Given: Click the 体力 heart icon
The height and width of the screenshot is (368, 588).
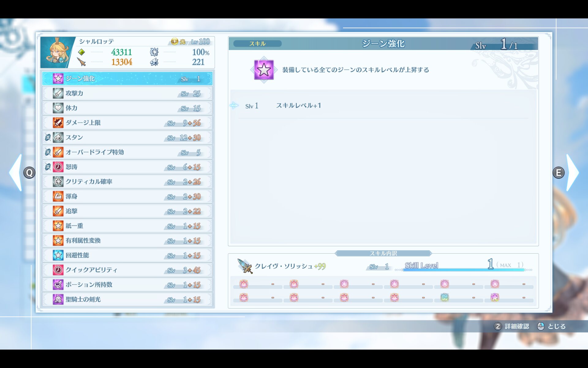Looking at the screenshot, I should 58,108.
